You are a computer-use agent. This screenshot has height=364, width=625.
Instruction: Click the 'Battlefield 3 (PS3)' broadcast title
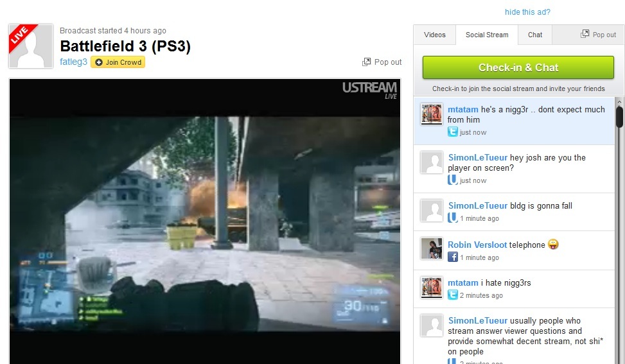pyautogui.click(x=125, y=46)
